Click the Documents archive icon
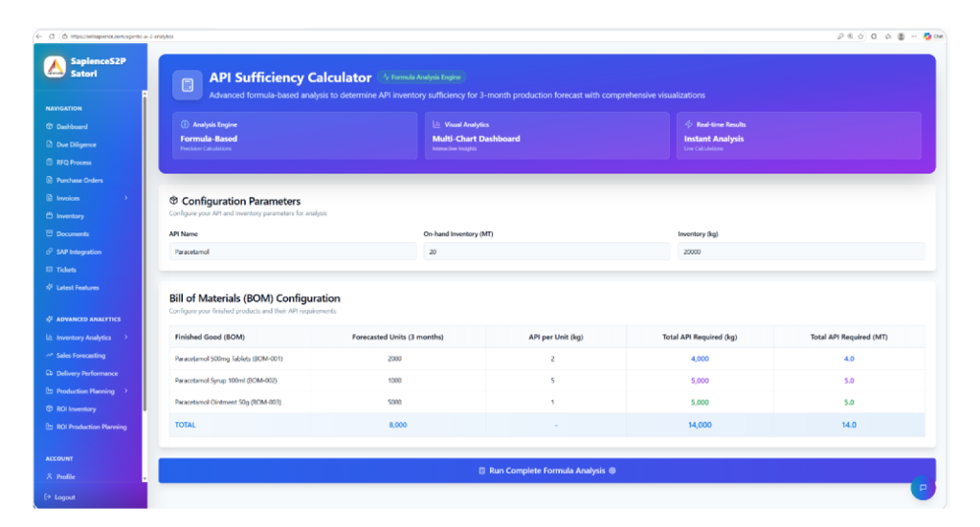The image size is (980, 527). coord(50,233)
